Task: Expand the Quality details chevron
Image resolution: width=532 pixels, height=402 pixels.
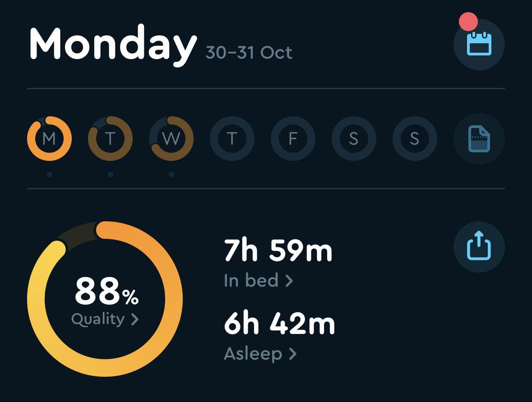Action: [x=134, y=320]
